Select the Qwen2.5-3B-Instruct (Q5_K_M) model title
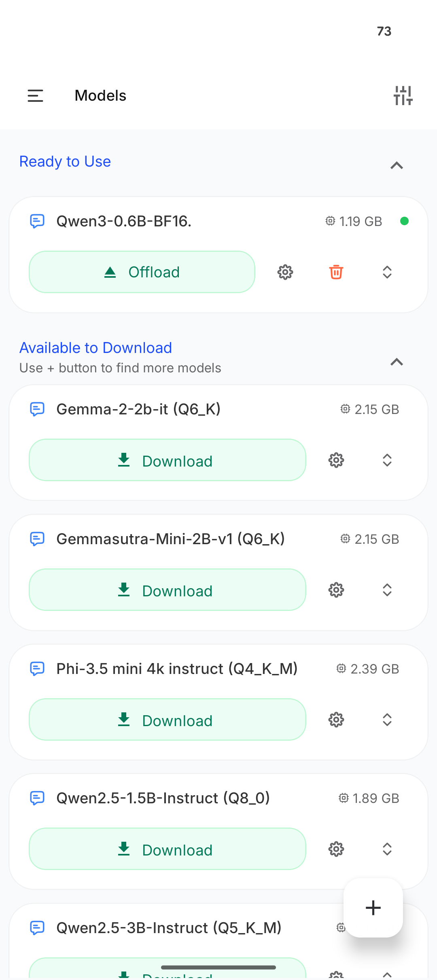This screenshot has height=980, width=437. (x=169, y=927)
